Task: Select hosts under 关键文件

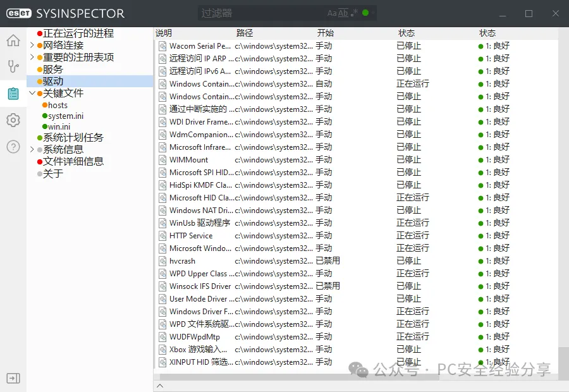Action: (58, 105)
